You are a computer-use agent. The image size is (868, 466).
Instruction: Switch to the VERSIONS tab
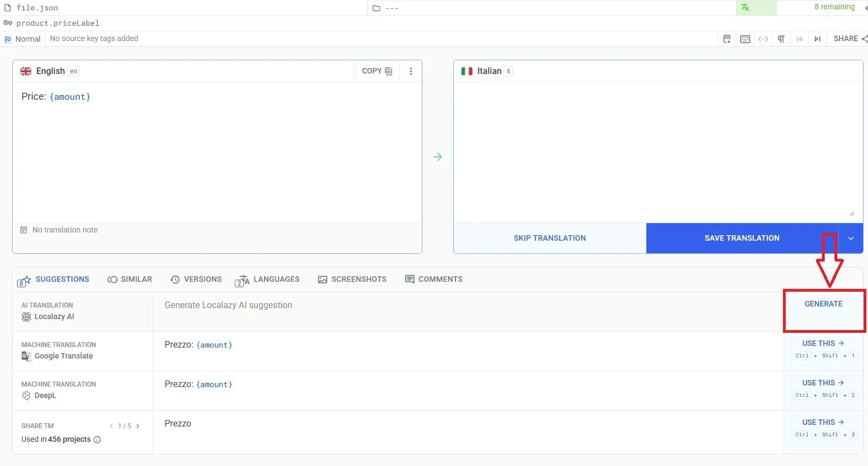pyautogui.click(x=196, y=280)
